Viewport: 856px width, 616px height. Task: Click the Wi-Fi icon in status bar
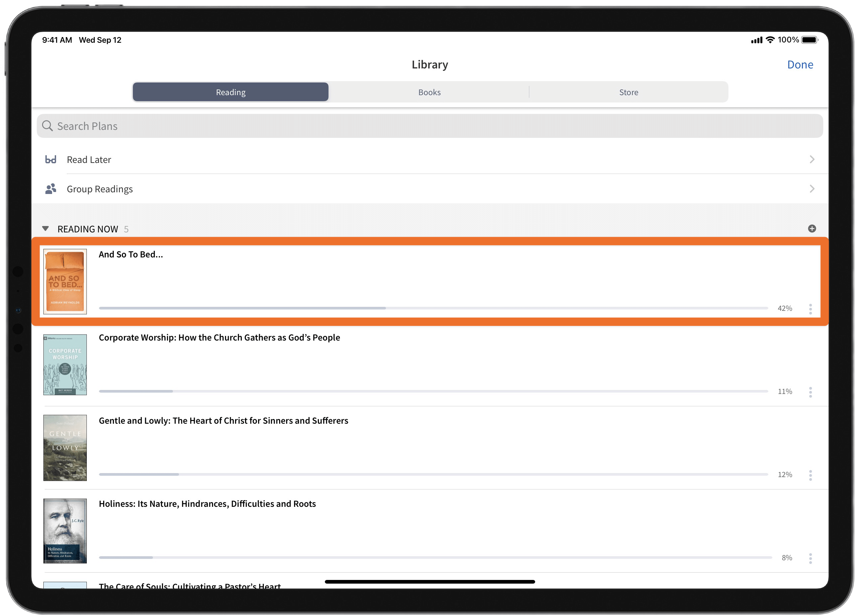tap(770, 40)
